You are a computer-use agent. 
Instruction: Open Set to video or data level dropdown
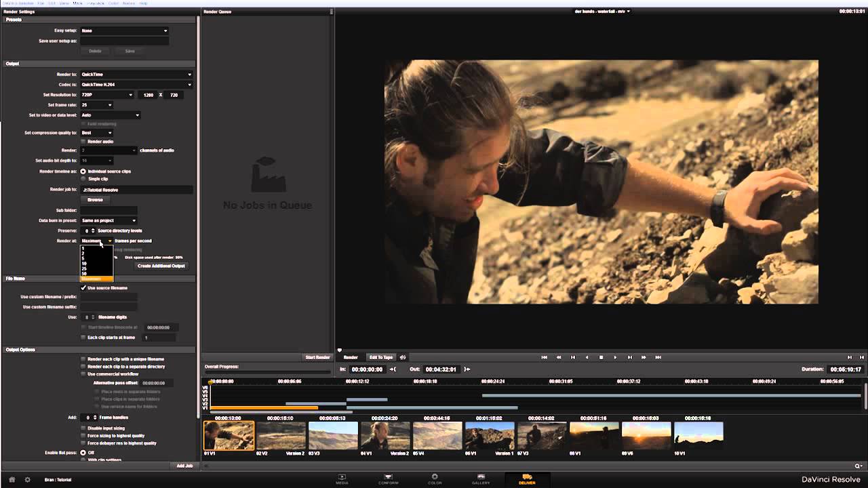pos(110,115)
